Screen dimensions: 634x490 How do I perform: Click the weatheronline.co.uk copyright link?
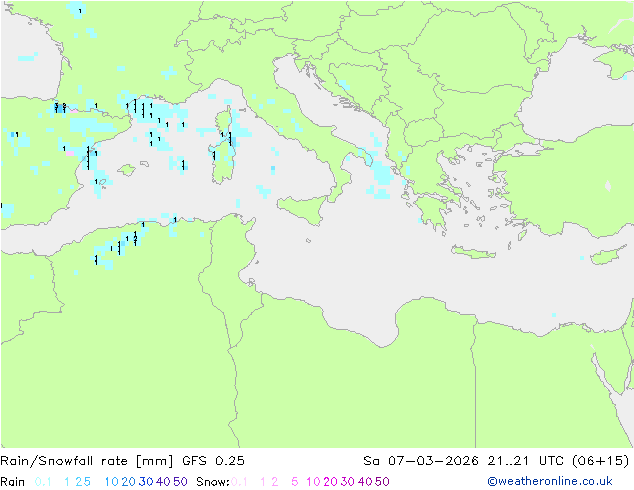coord(550,481)
